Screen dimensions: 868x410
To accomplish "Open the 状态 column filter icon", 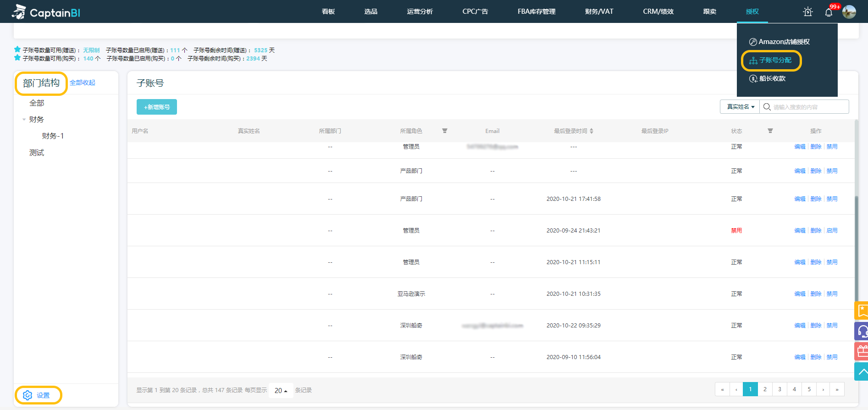I will 770,131.
